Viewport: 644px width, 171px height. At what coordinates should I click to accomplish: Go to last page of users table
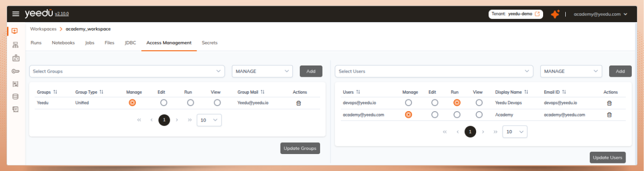click(x=495, y=132)
